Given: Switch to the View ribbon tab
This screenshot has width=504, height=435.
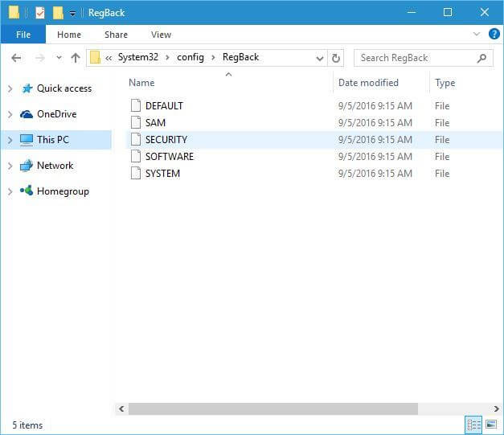Looking at the screenshot, I should click(161, 35).
